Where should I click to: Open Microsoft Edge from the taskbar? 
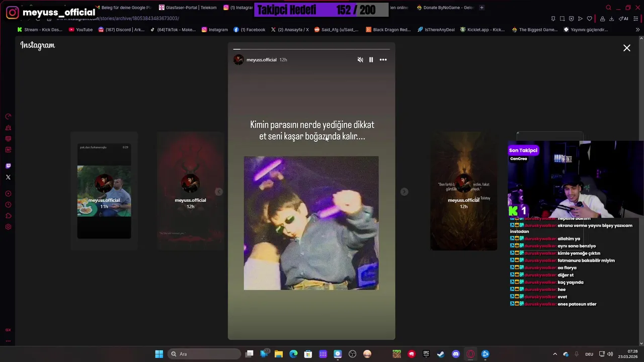pyautogui.click(x=293, y=354)
